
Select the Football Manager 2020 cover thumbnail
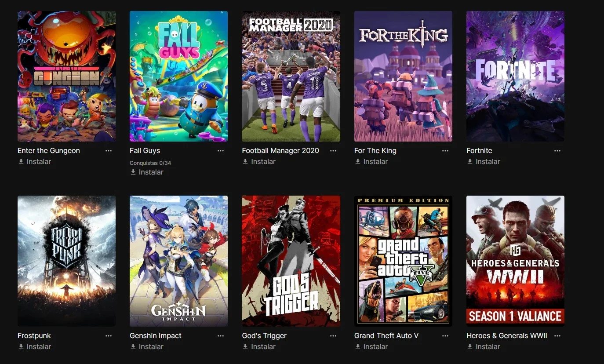[x=291, y=76]
